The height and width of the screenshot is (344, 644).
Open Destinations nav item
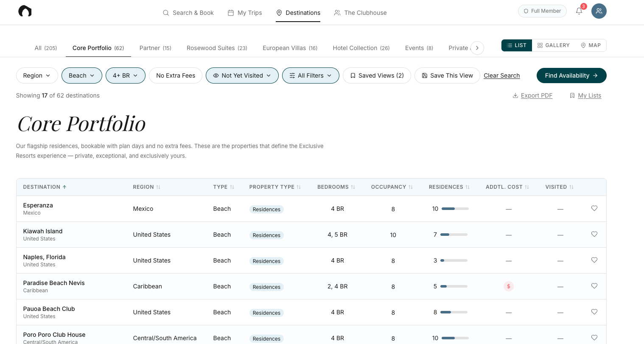[298, 13]
